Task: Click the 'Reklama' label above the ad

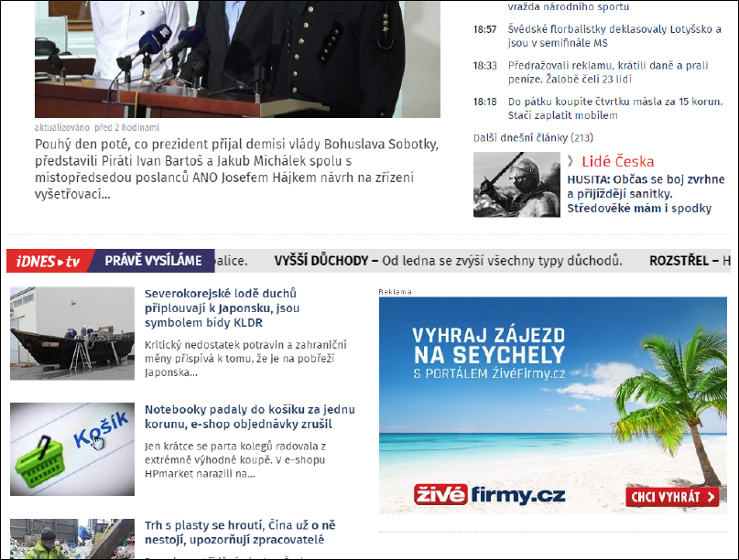Action: tap(395, 292)
